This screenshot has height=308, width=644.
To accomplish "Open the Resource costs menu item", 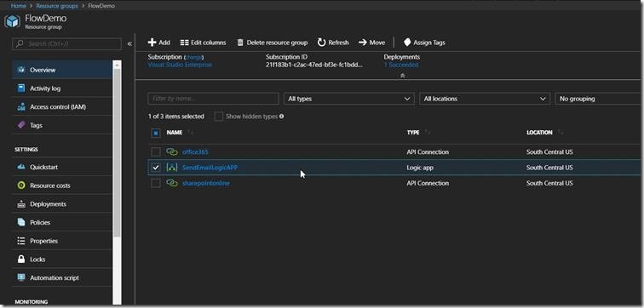I will [x=62, y=185].
